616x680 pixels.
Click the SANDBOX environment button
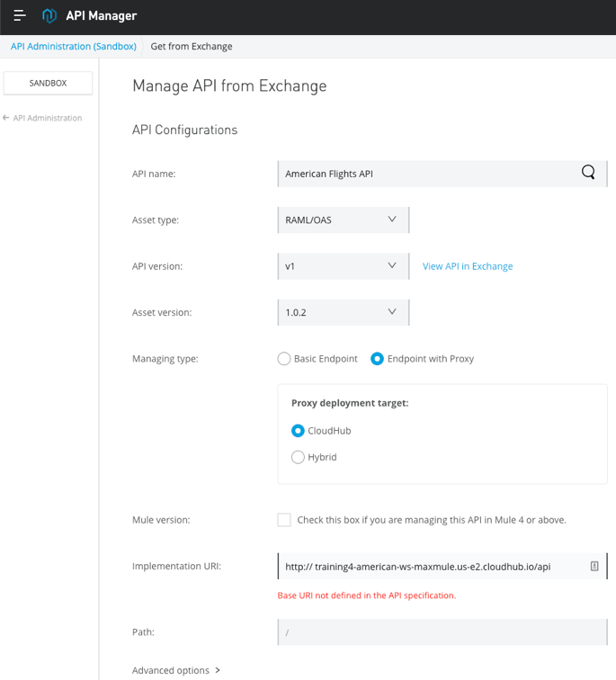(x=49, y=83)
